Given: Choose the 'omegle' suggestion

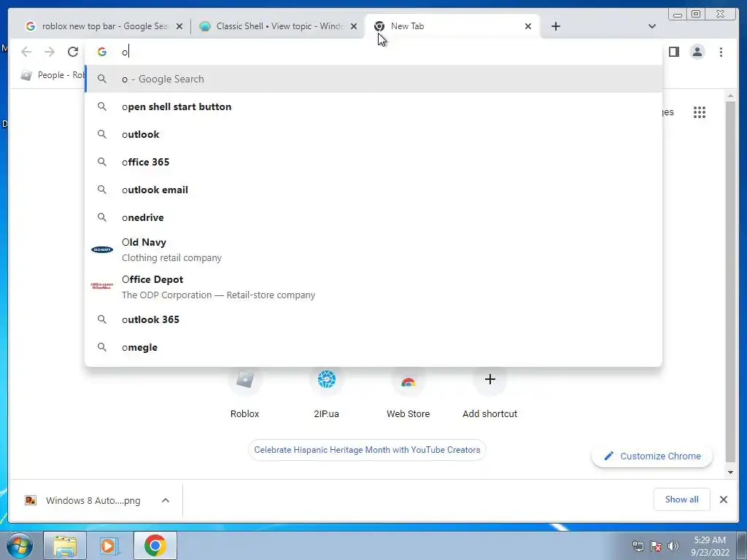Looking at the screenshot, I should pyautogui.click(x=373, y=347).
